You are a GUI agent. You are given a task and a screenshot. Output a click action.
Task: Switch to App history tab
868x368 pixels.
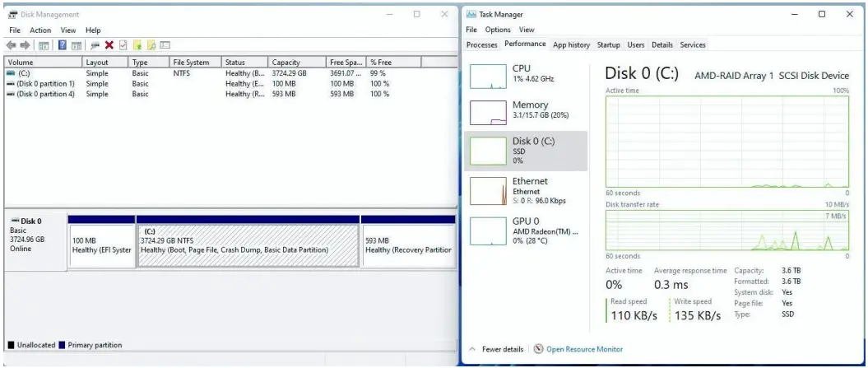(571, 45)
